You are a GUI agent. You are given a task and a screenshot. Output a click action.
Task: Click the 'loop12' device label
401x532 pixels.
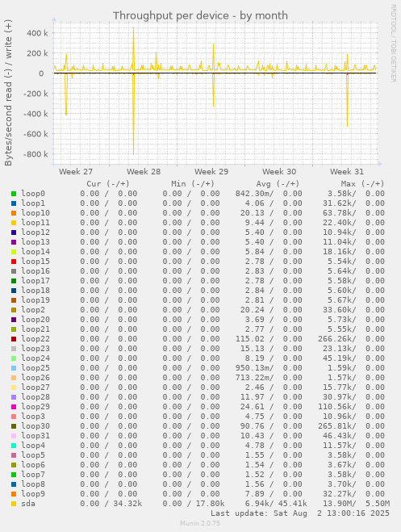click(36, 232)
